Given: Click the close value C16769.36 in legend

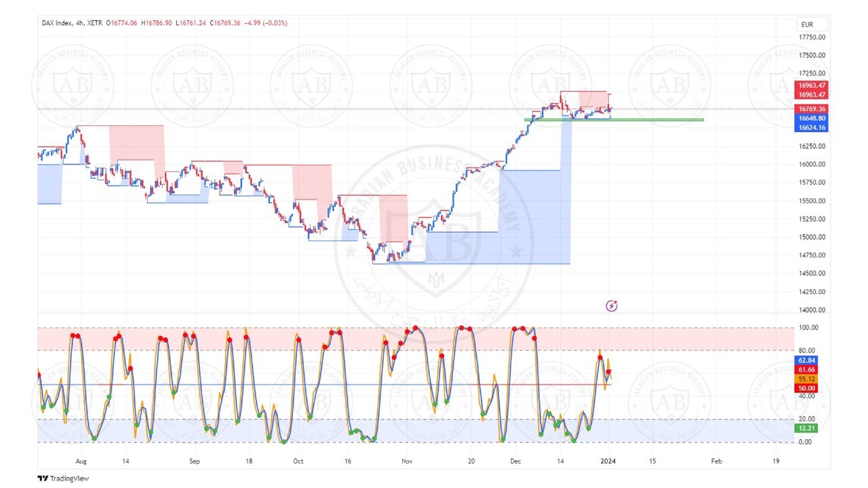Looking at the screenshot, I should pos(226,23).
